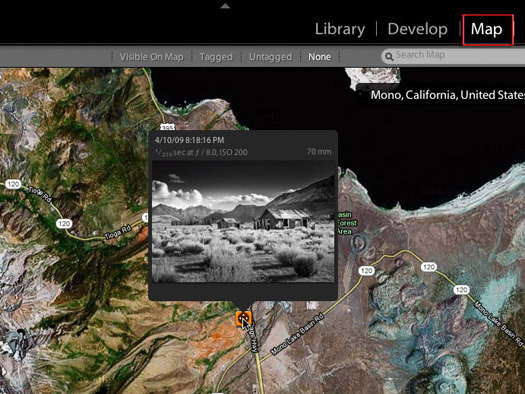Collapse top panel with the arrow
Image resolution: width=525 pixels, height=394 pixels.
pos(225,6)
